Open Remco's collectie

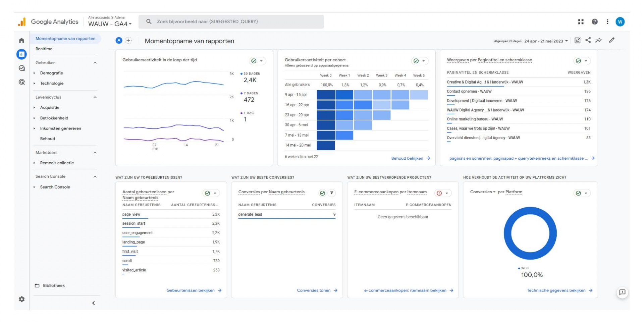57,163
